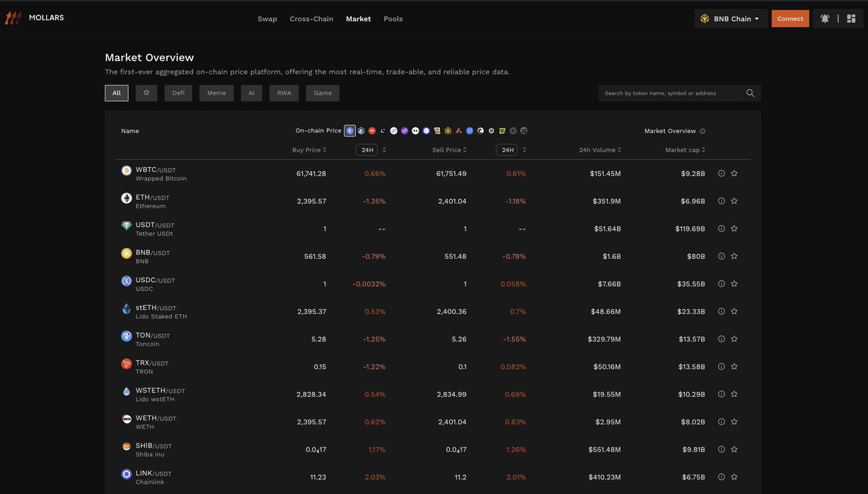Select the Arbitrum chain icon
The image size is (868, 494).
[361, 131]
